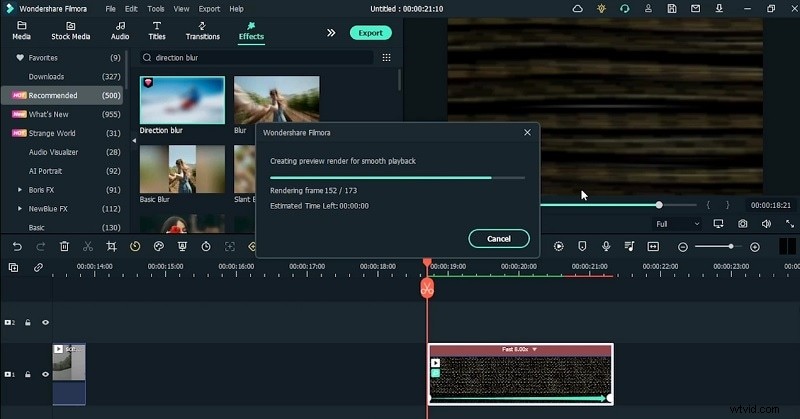This screenshot has height=419, width=800.
Task: Take a snapshot with camera icon
Action: (x=742, y=224)
